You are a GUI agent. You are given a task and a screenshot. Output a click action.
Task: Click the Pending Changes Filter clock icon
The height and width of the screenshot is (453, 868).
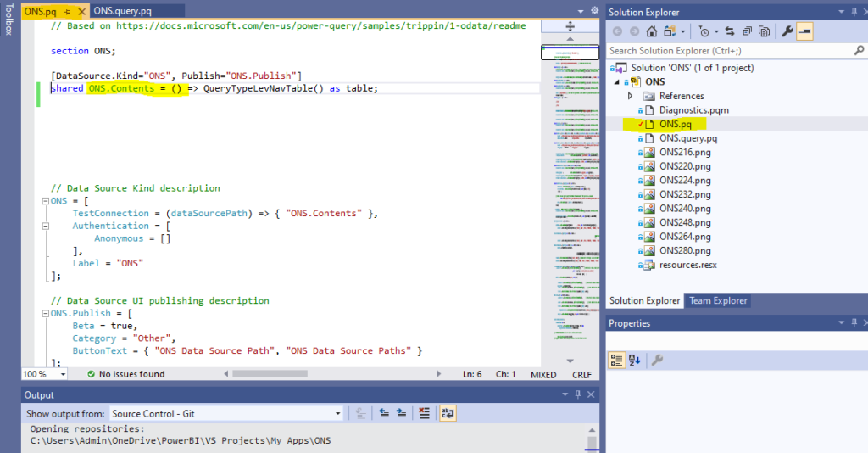(704, 31)
